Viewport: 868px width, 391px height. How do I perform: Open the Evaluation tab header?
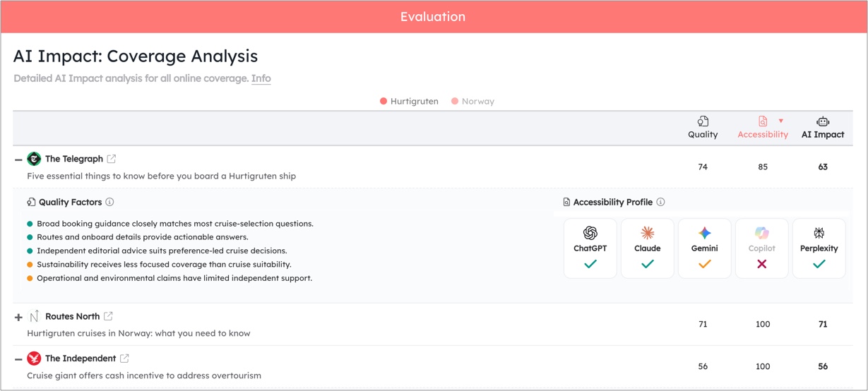433,17
